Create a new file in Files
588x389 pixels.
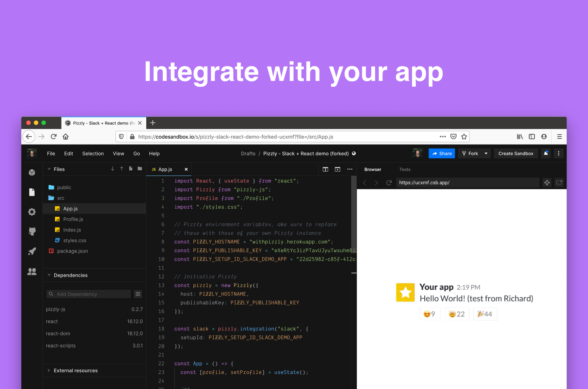(131, 169)
